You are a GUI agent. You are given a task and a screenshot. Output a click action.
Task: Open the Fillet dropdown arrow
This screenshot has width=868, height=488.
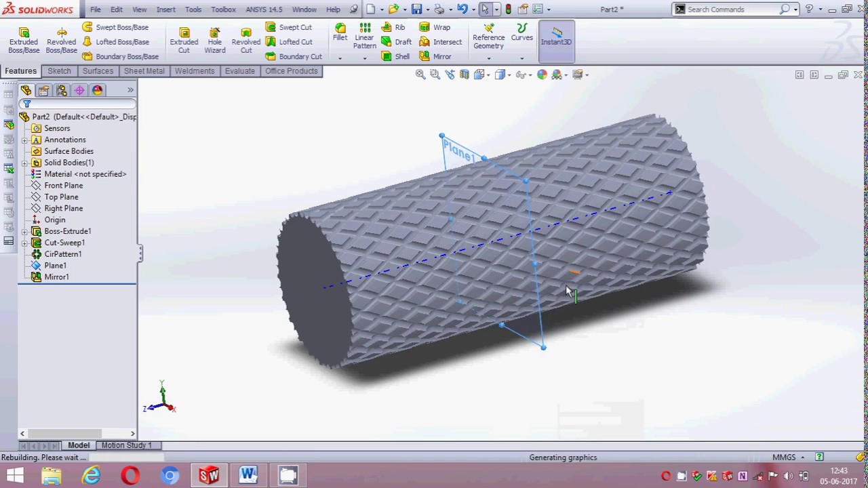tap(340, 58)
